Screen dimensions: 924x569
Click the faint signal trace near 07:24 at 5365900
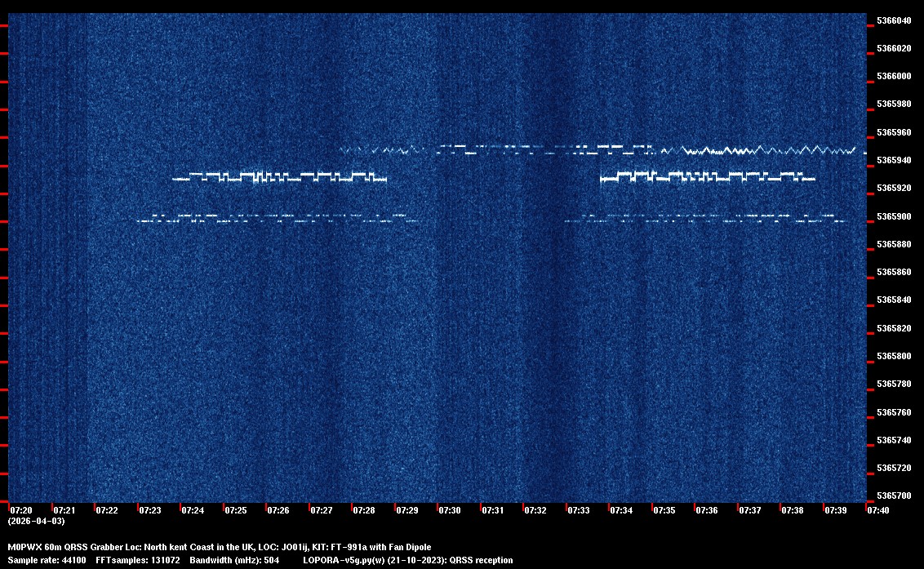194,218
